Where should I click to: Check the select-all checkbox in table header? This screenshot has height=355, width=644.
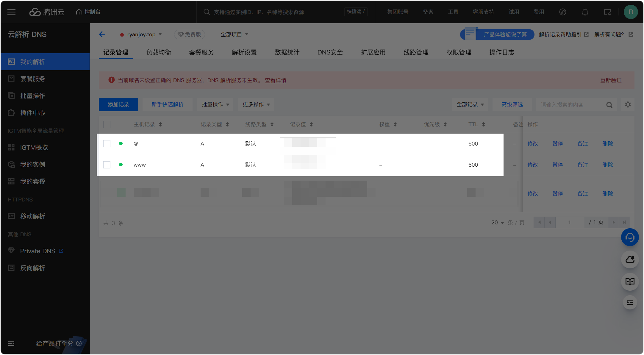click(107, 124)
